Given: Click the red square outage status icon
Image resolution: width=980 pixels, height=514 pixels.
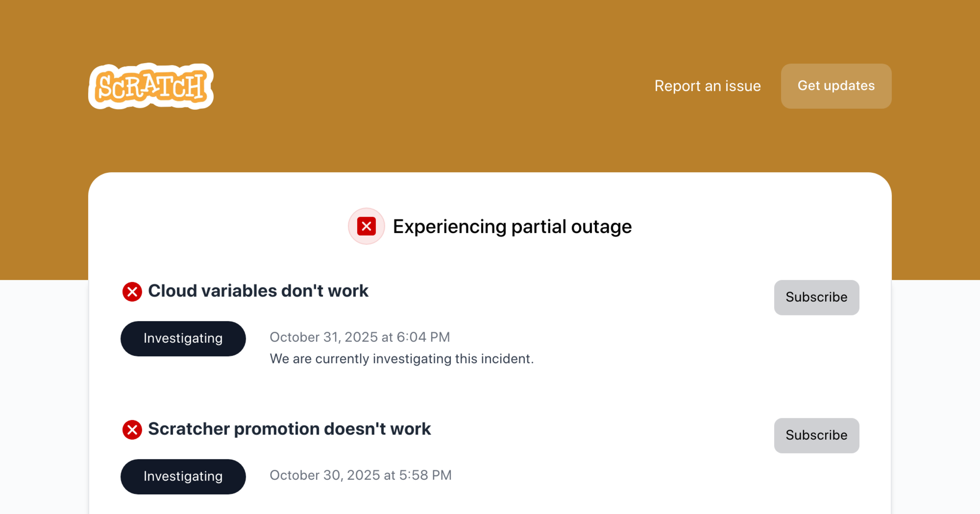Looking at the screenshot, I should coord(366,226).
